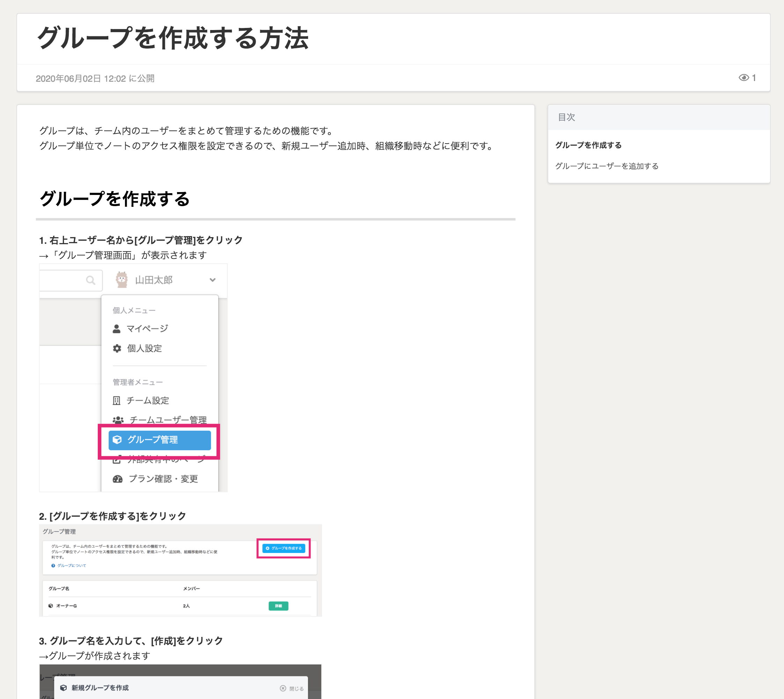
Task: Click the グループ管理 cube icon
Action: 117,440
